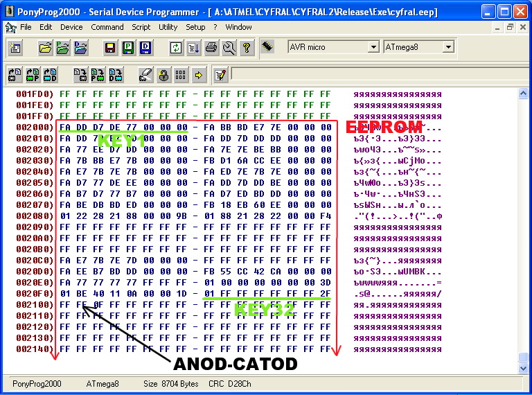Open program (FLASH) file icon with green P
Viewport: 532px width, 395px height.
pos(63,48)
